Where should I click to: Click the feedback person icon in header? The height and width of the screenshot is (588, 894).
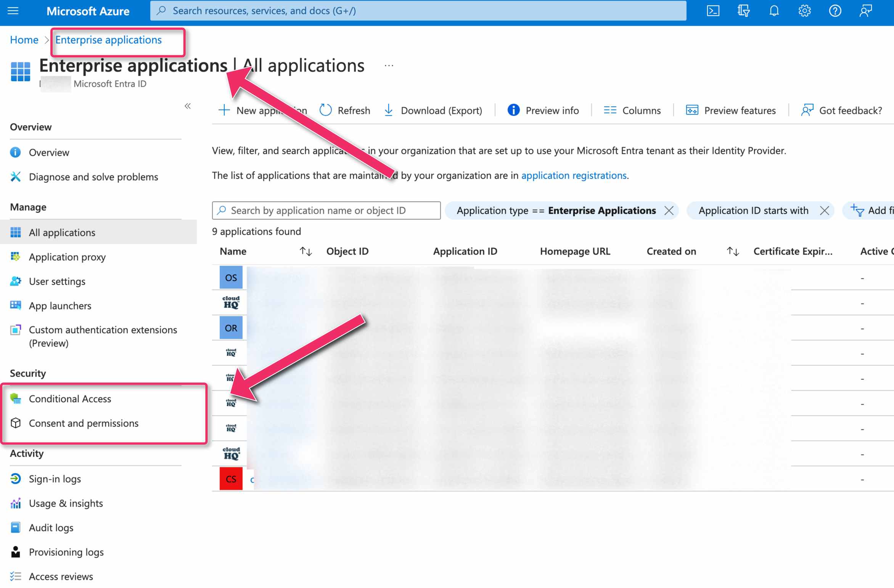pos(865,11)
